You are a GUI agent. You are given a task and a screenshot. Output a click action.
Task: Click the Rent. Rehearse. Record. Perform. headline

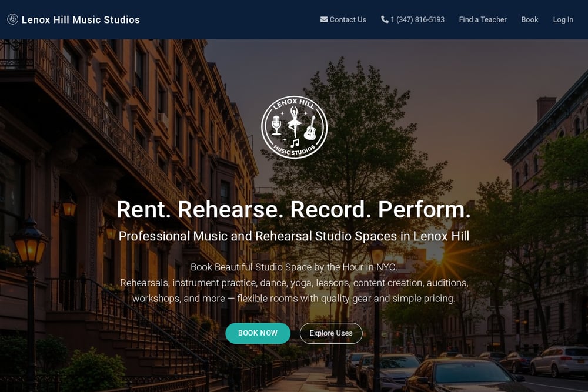coord(293,209)
